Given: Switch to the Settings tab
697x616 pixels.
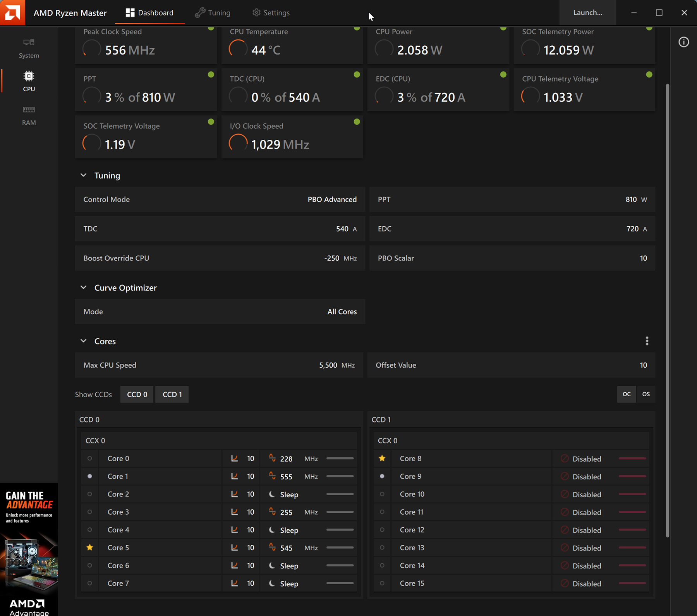Looking at the screenshot, I should (x=271, y=13).
